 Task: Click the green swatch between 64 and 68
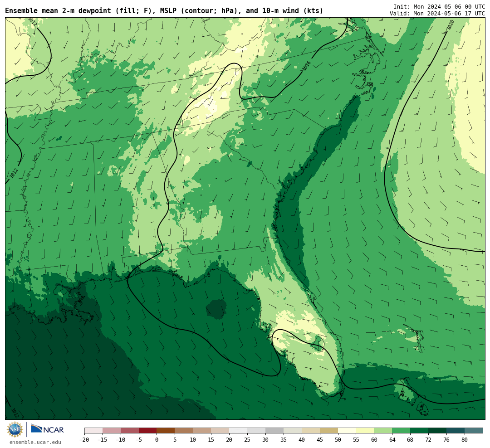click(402, 431)
